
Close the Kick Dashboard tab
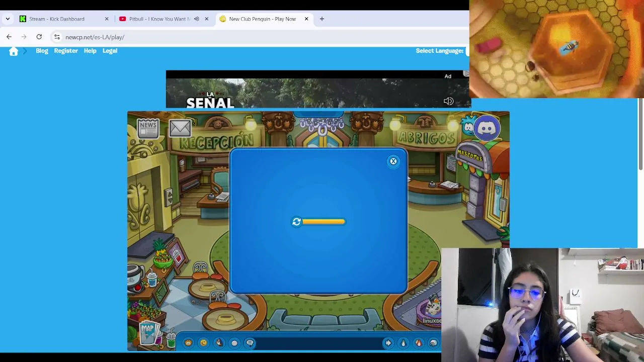click(107, 19)
